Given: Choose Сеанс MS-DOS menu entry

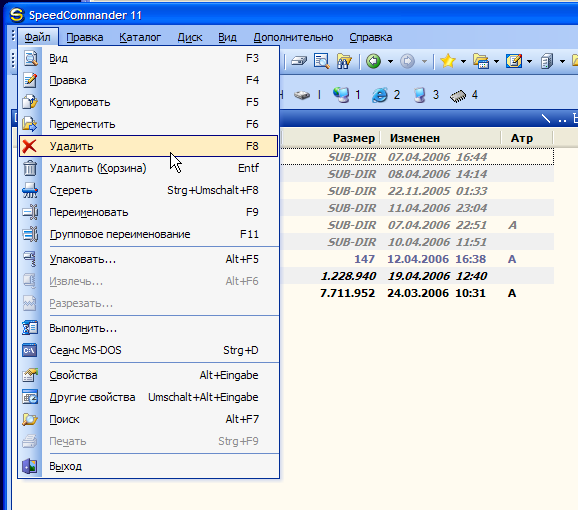Looking at the screenshot, I should (x=149, y=350).
